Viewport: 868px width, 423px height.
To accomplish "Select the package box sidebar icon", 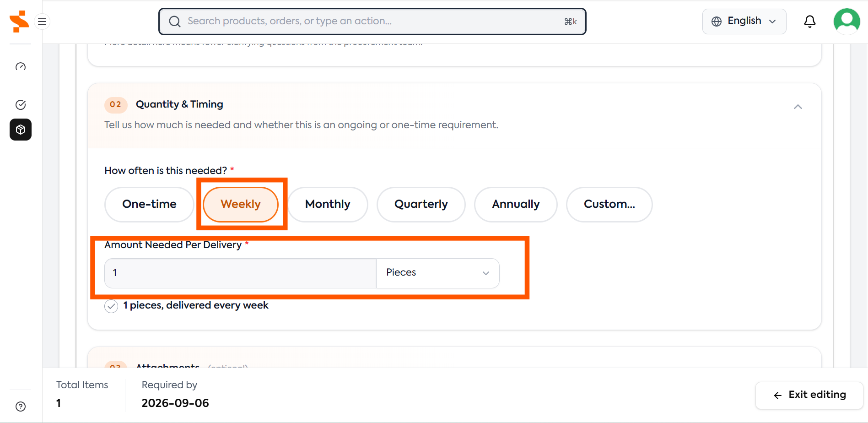I will [21, 130].
